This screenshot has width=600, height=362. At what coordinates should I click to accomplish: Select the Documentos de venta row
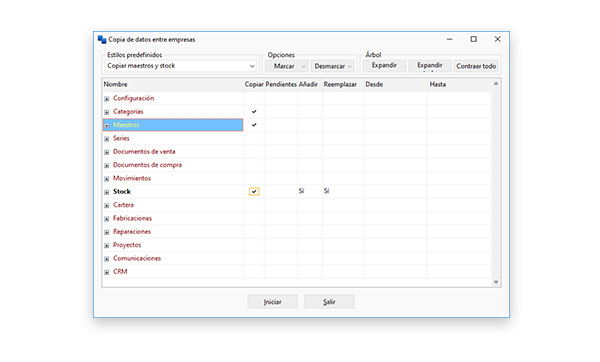click(x=144, y=152)
